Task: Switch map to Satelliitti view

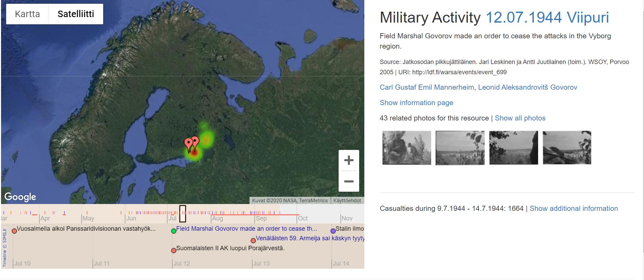Action: [76, 14]
